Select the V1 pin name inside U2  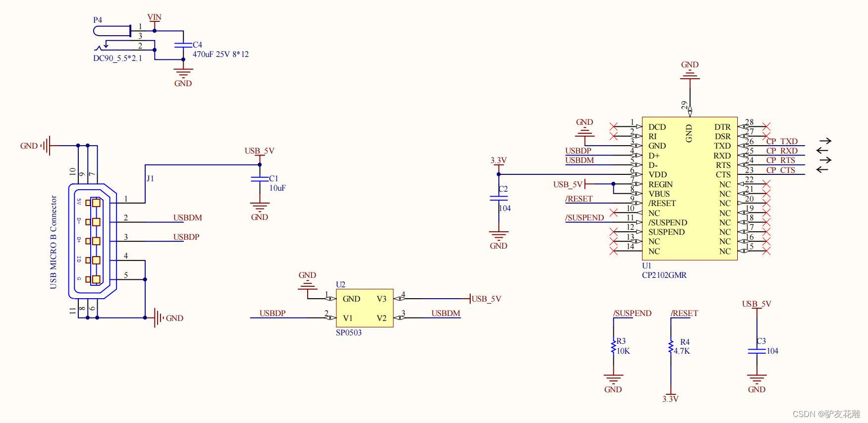pos(348,318)
